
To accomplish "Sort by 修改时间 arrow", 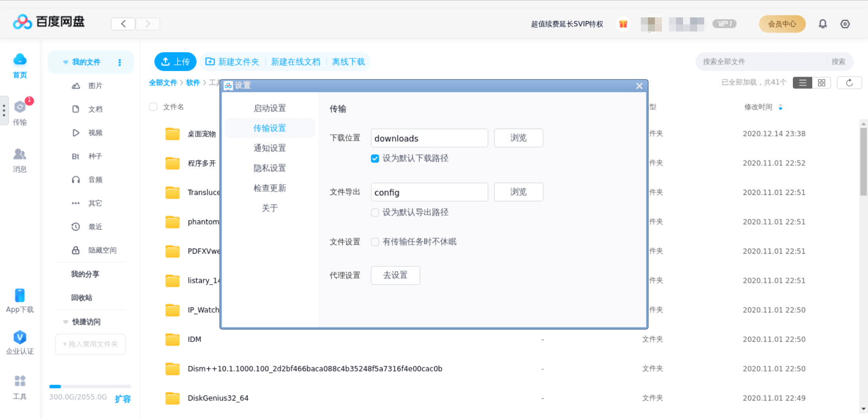I will pyautogui.click(x=781, y=107).
